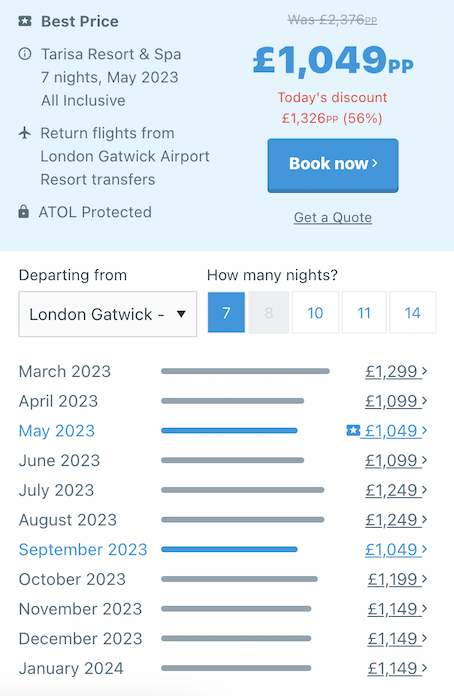Click the info icon beside Tarisa Resort
Viewport: 454px width, 696px height.
coord(25,54)
